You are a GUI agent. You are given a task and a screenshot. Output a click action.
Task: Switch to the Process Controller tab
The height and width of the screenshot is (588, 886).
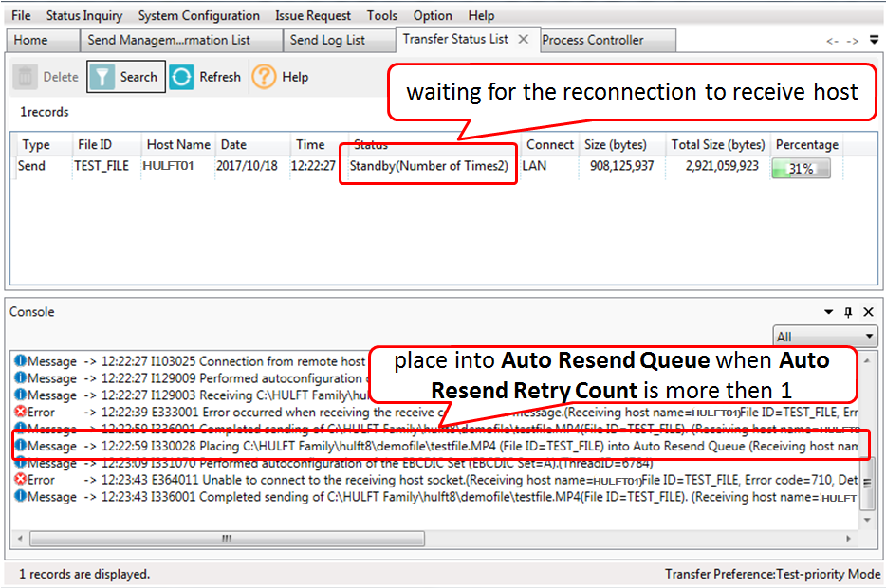click(592, 40)
